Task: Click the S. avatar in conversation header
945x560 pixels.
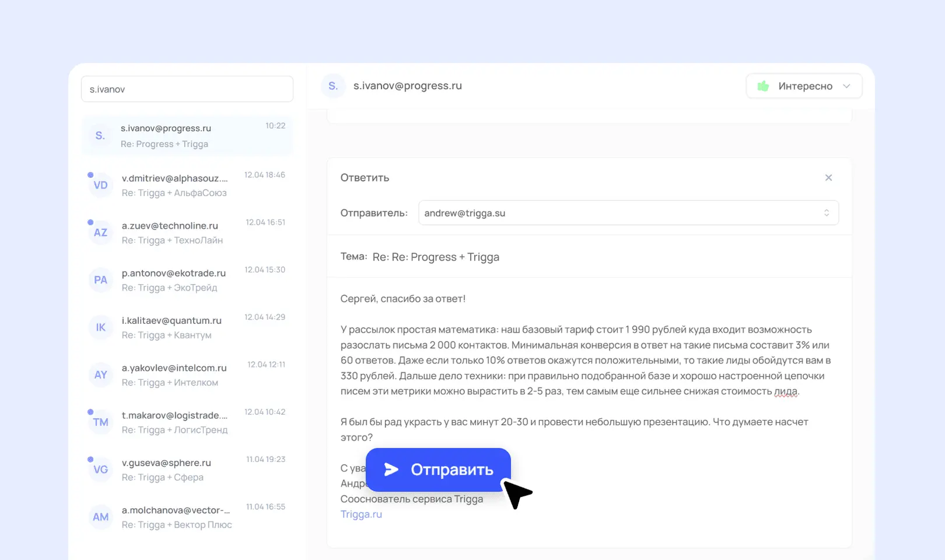Action: pyautogui.click(x=333, y=86)
